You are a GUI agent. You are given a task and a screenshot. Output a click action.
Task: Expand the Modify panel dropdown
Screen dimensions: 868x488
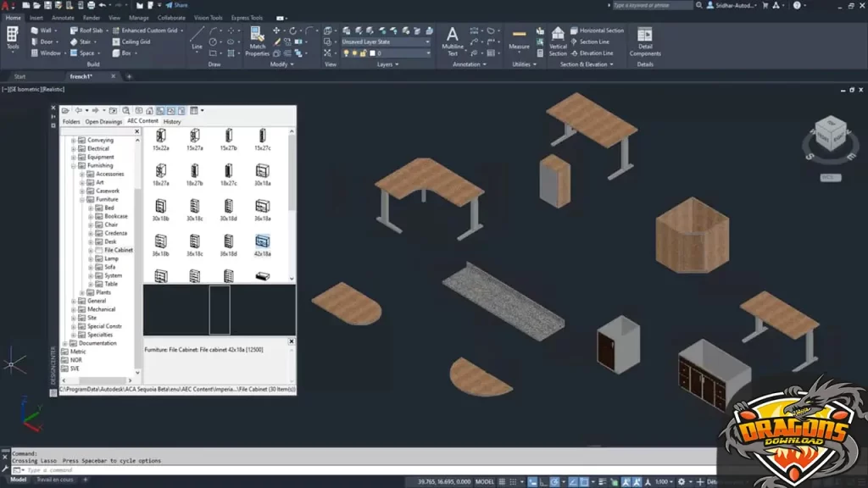[282, 64]
